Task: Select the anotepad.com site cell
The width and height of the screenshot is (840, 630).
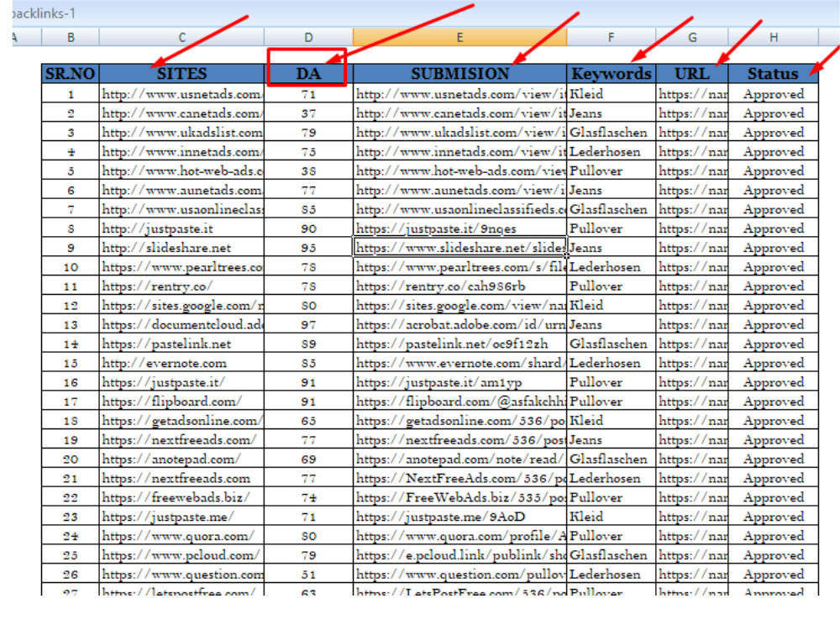Action: click(x=181, y=459)
